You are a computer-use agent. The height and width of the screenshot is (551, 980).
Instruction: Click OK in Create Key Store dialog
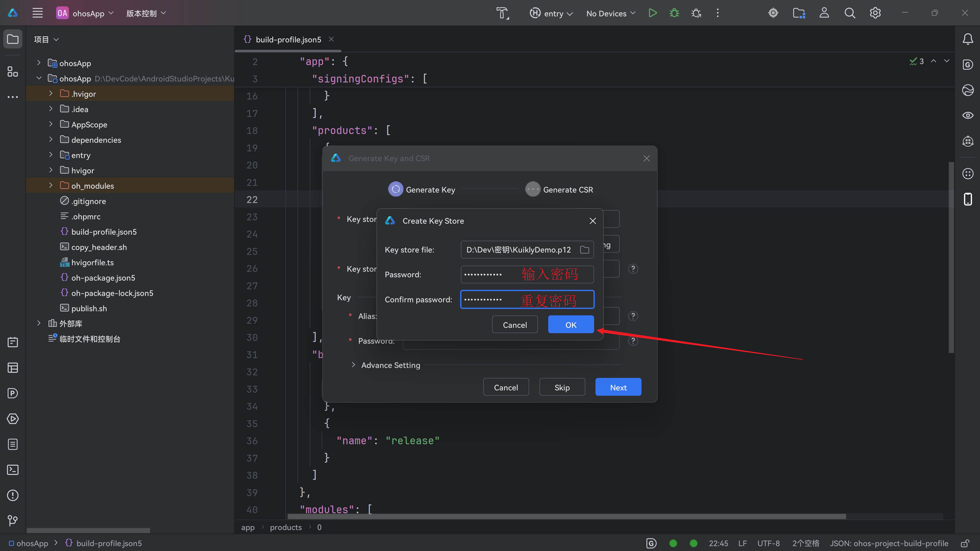[570, 325]
